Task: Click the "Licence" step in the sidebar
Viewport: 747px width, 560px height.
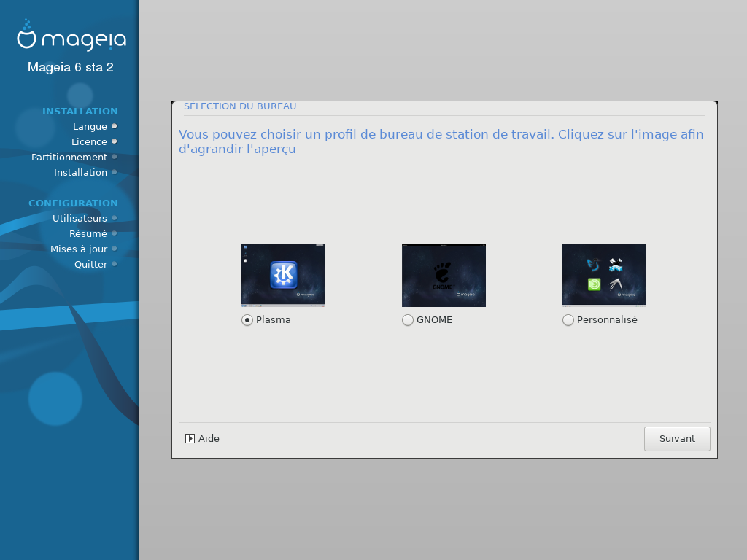Action: pyautogui.click(x=89, y=142)
